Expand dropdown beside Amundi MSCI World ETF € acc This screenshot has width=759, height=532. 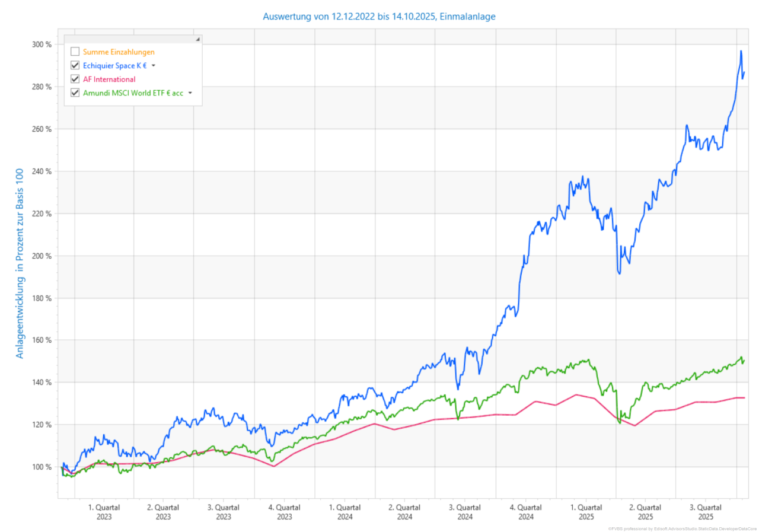(190, 93)
